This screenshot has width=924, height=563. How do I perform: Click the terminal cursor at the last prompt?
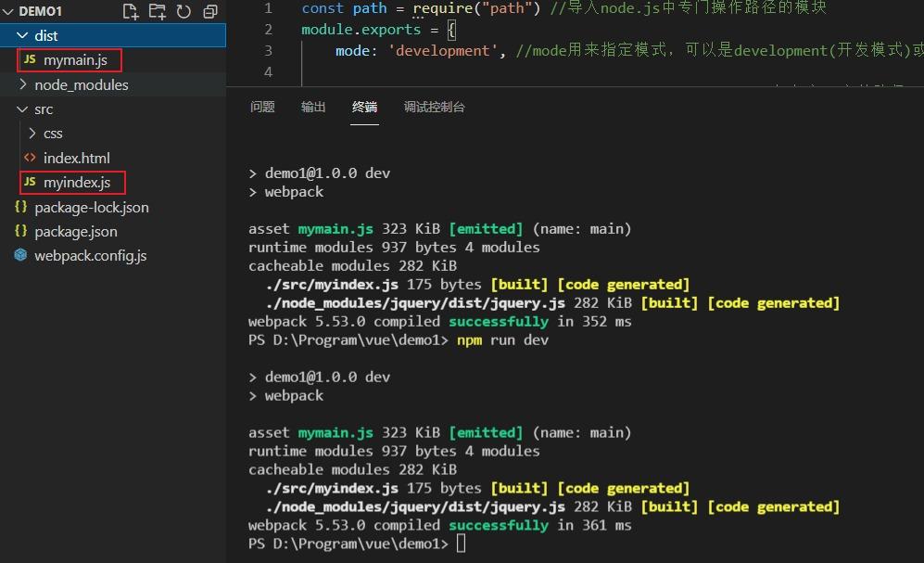click(x=461, y=544)
